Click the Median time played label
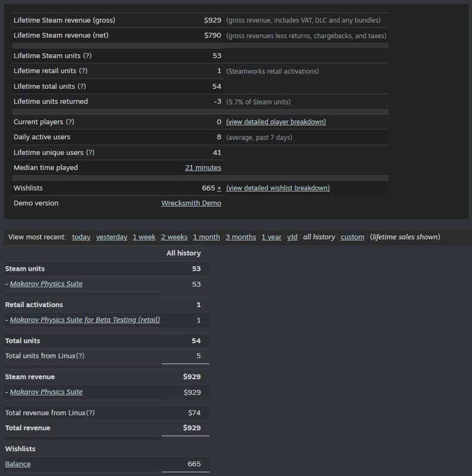The height and width of the screenshot is (476, 472). click(46, 168)
